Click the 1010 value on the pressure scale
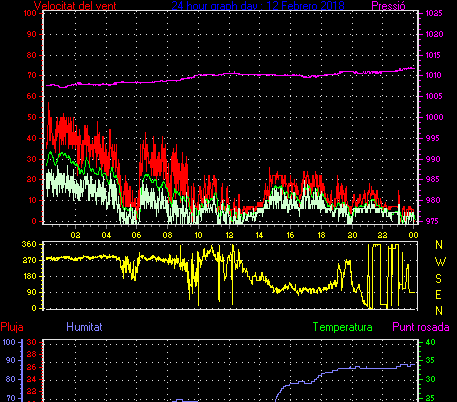This screenshot has width=457, height=402. click(x=434, y=76)
